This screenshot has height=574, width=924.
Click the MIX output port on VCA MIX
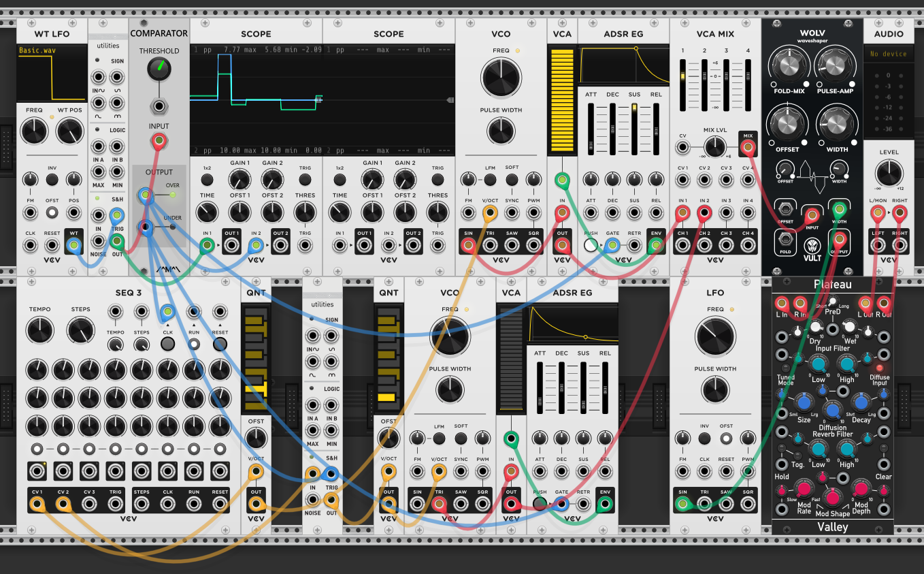(748, 146)
